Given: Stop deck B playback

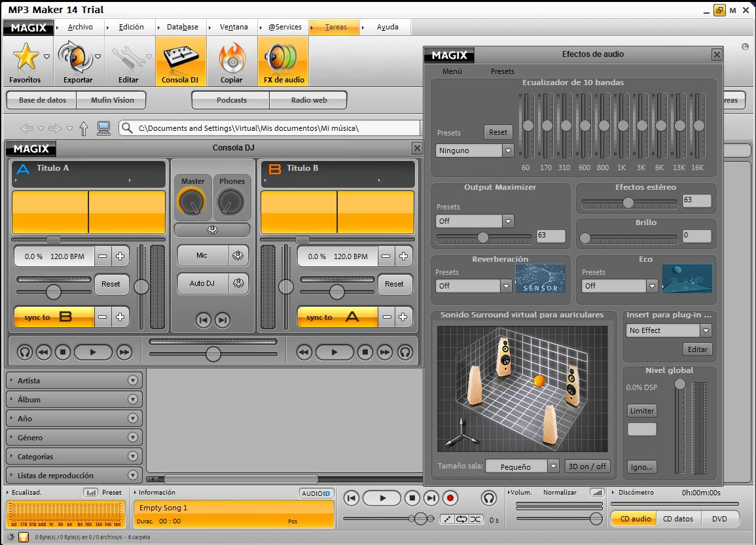Looking at the screenshot, I should coord(365,352).
